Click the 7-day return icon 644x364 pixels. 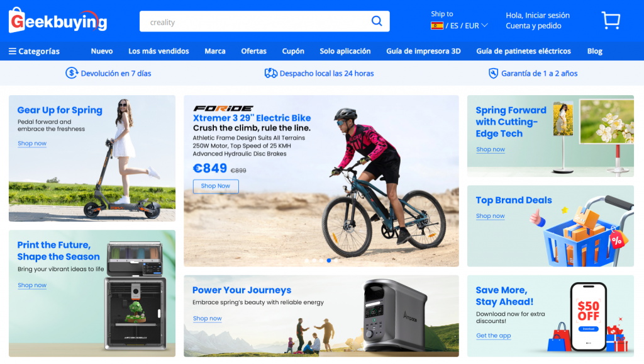tap(72, 73)
